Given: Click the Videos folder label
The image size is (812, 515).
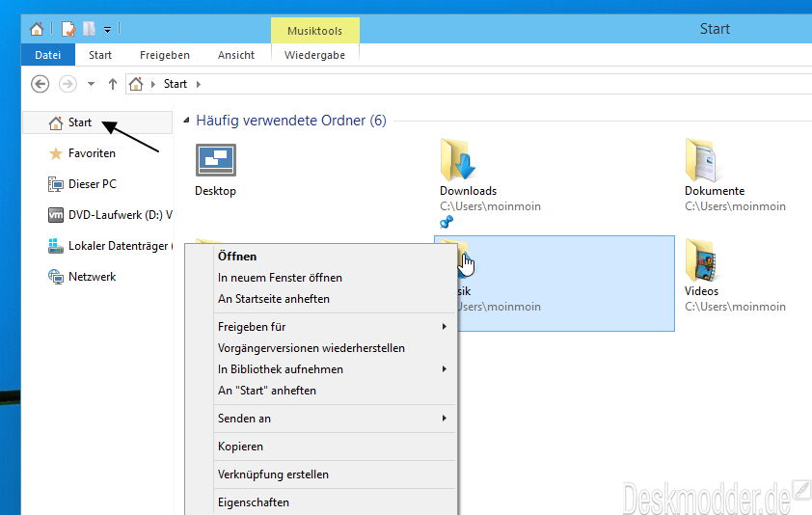Looking at the screenshot, I should pyautogui.click(x=701, y=291).
